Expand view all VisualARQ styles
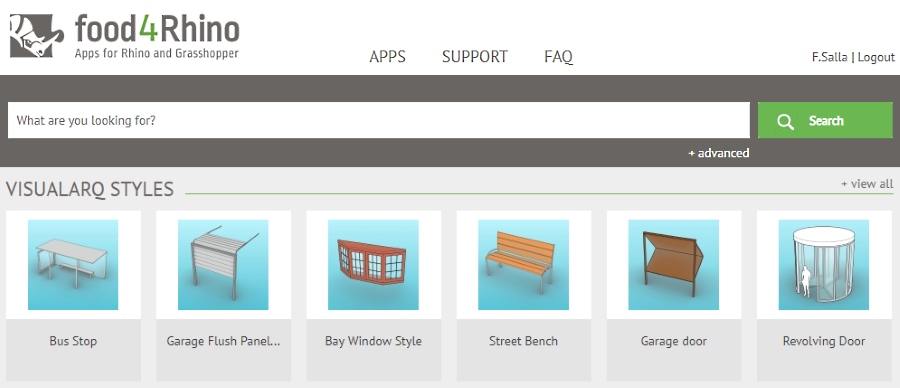The width and height of the screenshot is (900, 388). coord(867,184)
